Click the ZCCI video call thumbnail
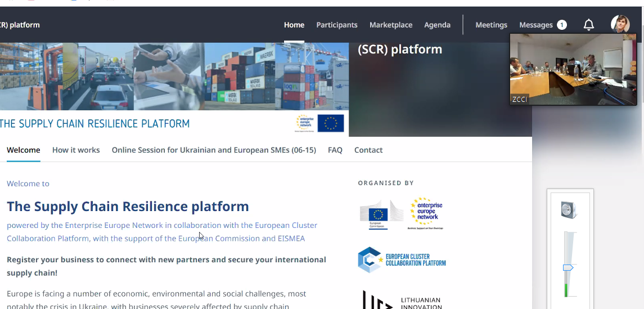 573,69
